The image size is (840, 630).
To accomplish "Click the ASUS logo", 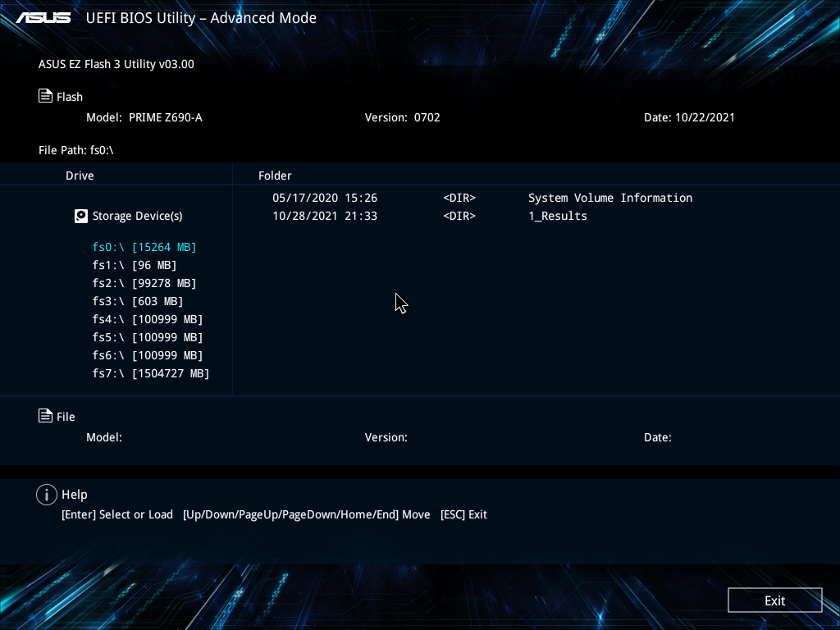I will [x=43, y=18].
